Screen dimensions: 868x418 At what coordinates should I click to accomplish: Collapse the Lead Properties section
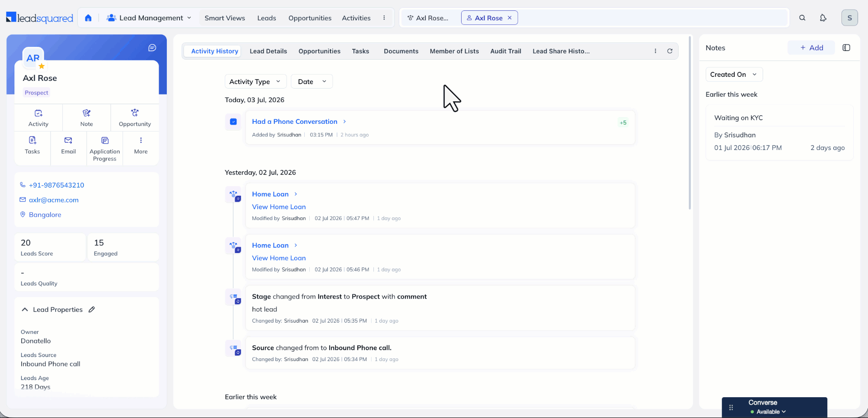tap(25, 310)
